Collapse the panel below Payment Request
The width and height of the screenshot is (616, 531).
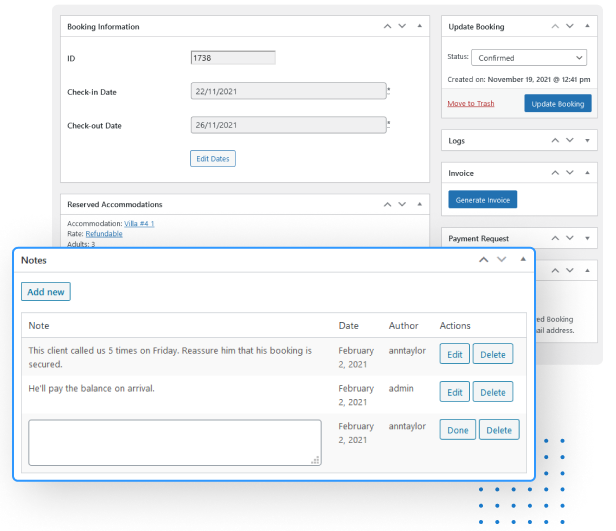(x=587, y=270)
